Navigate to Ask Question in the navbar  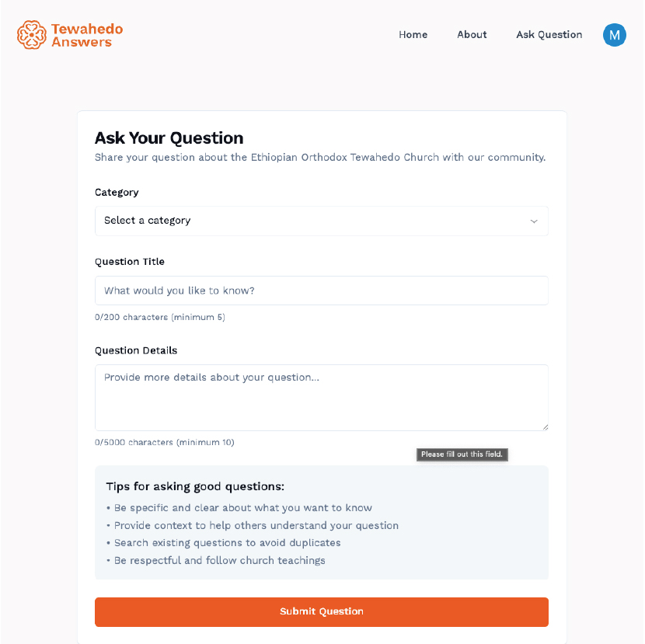[x=549, y=34]
